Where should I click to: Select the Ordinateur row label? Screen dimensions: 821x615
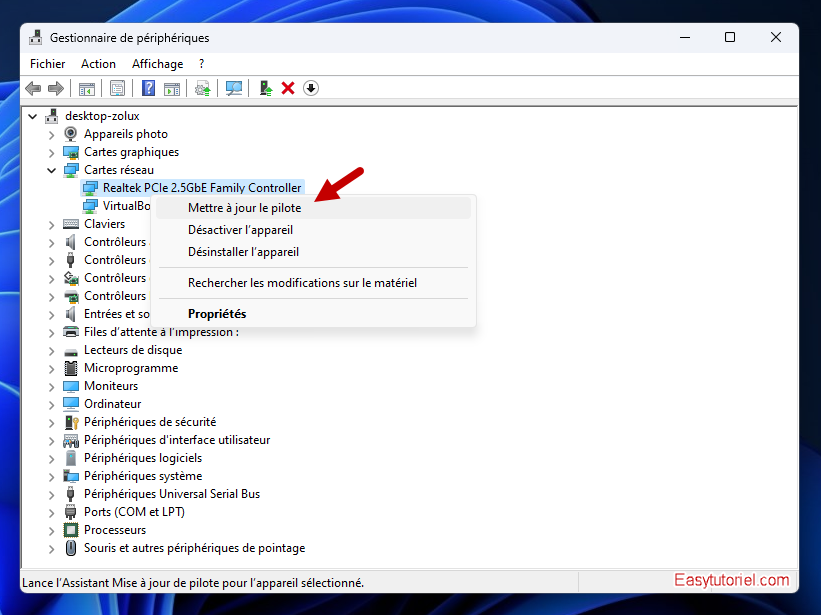[113, 404]
